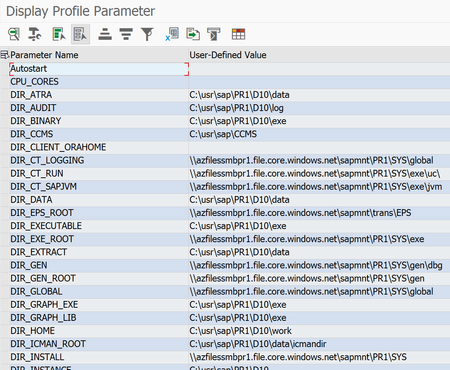Click the DIR_EXE_ROOT value ending in SYS\exe
Viewport: 450px width, 370px height.
click(x=307, y=239)
